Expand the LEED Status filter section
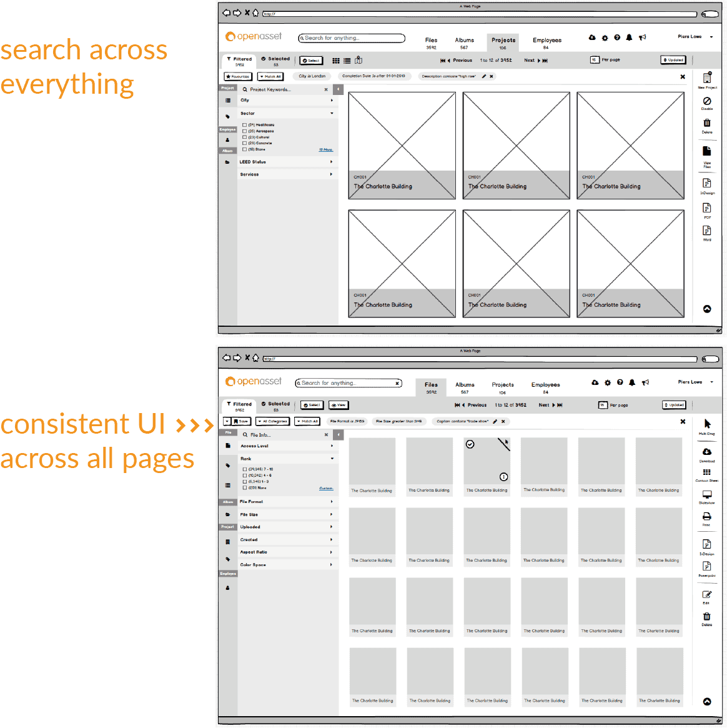Image resolution: width=727 pixels, height=728 pixels. coord(286,162)
